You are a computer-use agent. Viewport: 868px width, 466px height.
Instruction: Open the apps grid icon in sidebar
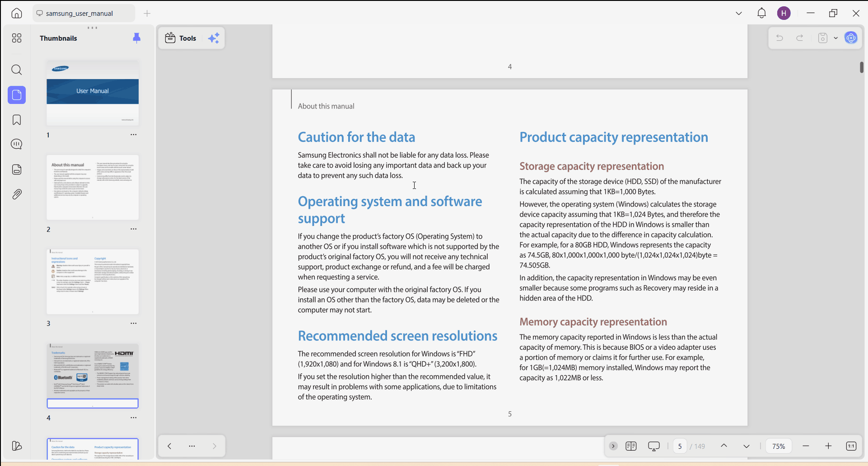click(x=17, y=38)
